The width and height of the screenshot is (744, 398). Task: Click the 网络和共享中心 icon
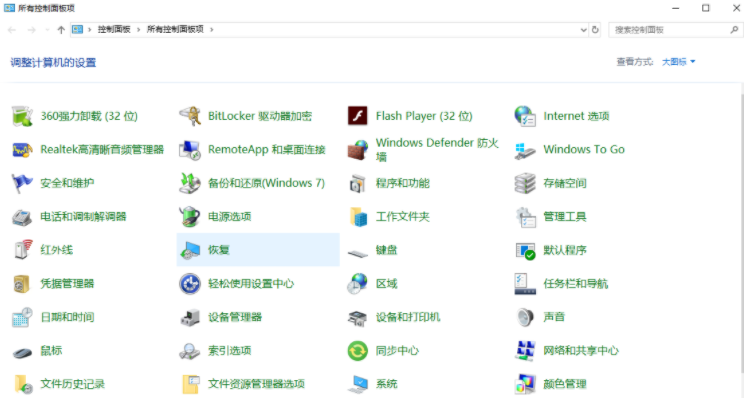[x=525, y=351]
